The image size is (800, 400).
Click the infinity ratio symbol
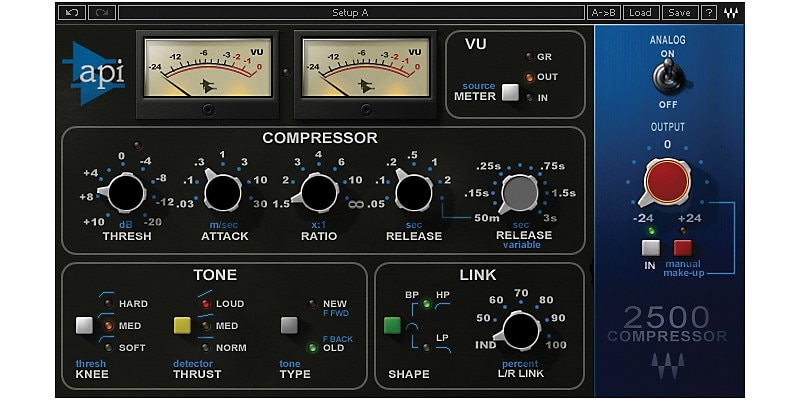(x=355, y=205)
